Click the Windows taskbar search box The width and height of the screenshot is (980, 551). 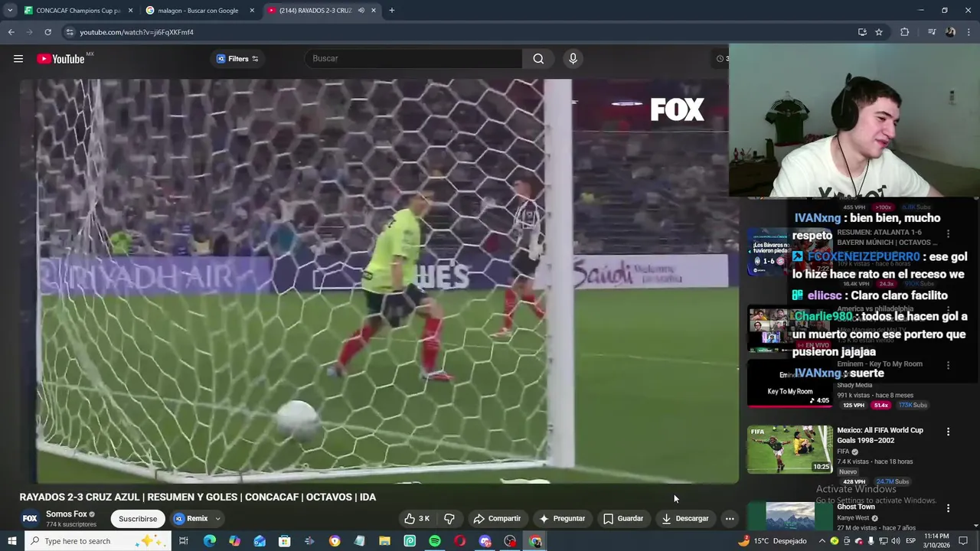coord(98,541)
